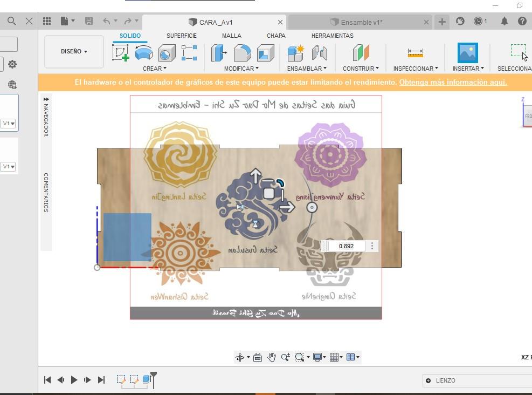Close the CARA_Av1 tab
The image size is (532, 395).
(x=280, y=22)
